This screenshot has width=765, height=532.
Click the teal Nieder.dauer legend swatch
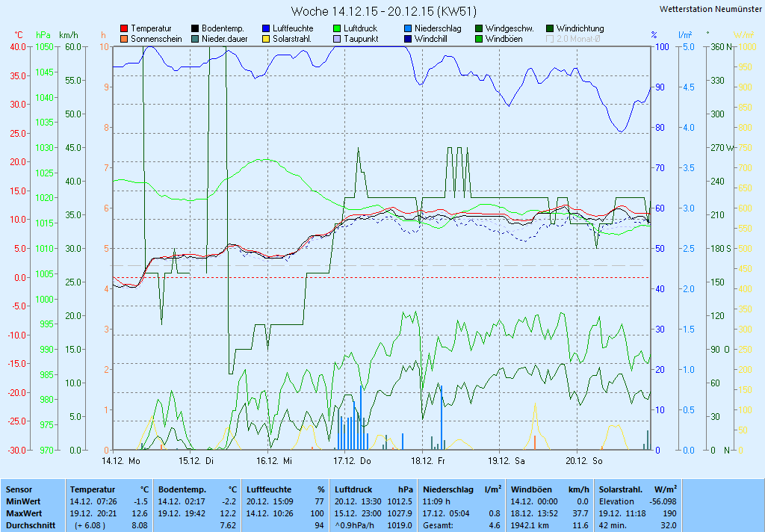click(x=195, y=39)
